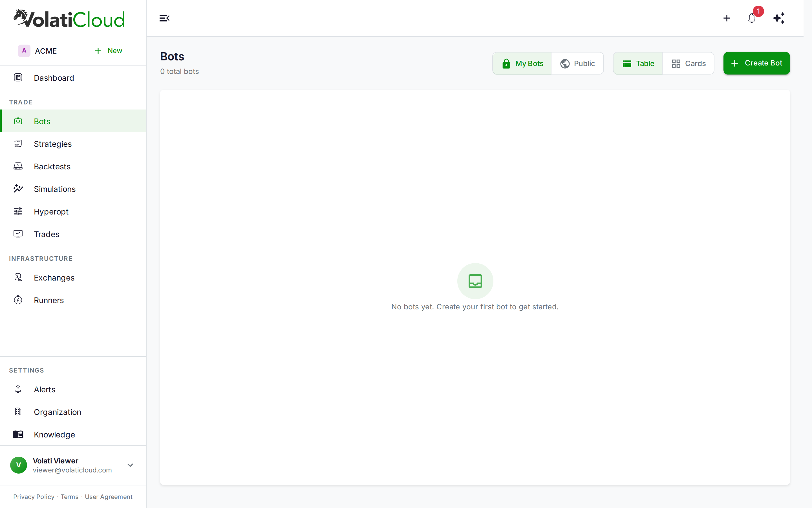812x508 pixels.
Task: Open the Trades page
Action: tap(73, 234)
